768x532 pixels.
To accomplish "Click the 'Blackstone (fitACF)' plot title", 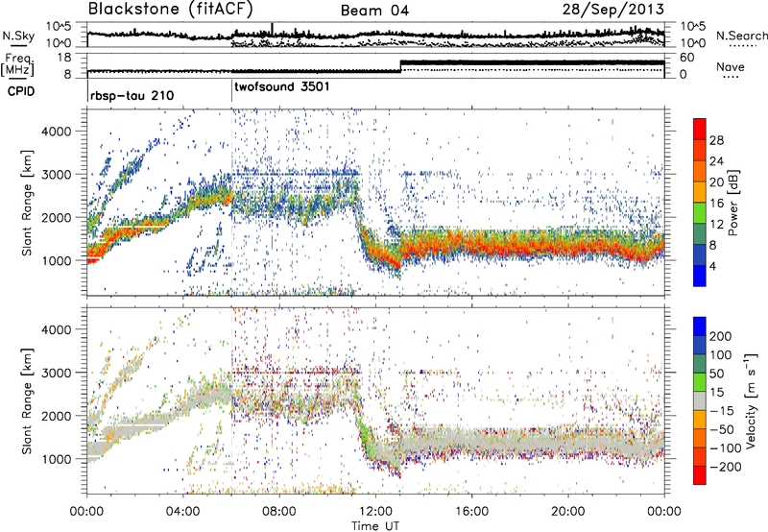I will click(171, 9).
